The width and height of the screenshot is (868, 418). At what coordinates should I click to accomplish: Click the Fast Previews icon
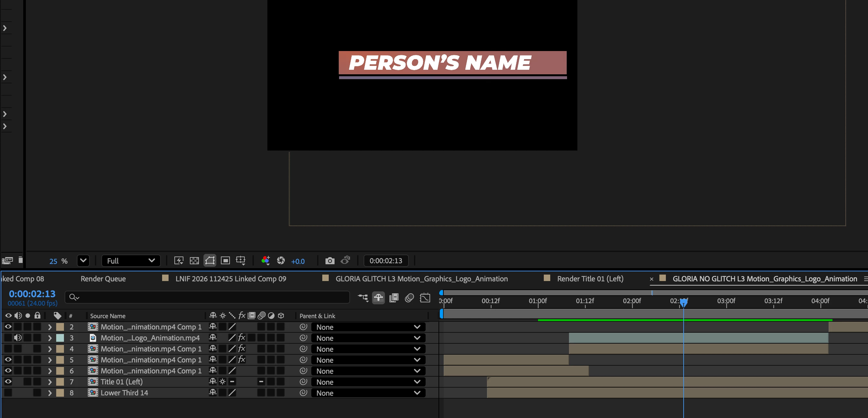[x=179, y=261]
